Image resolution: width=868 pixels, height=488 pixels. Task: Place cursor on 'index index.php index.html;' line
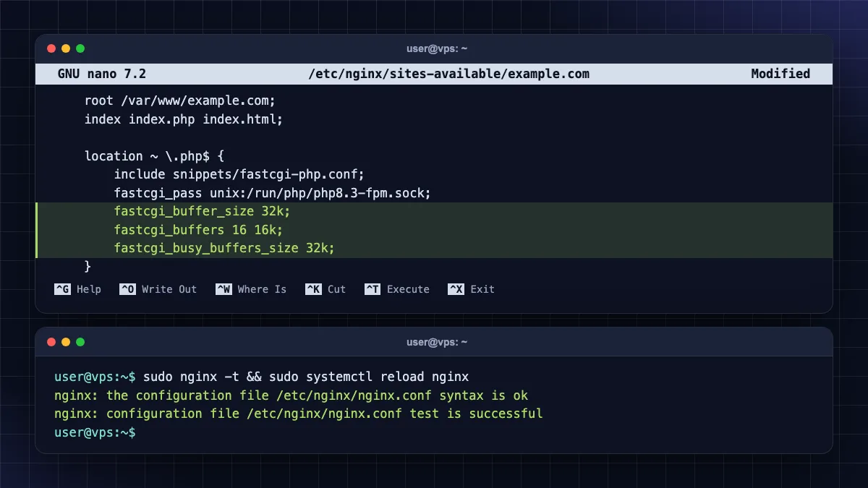click(x=184, y=119)
